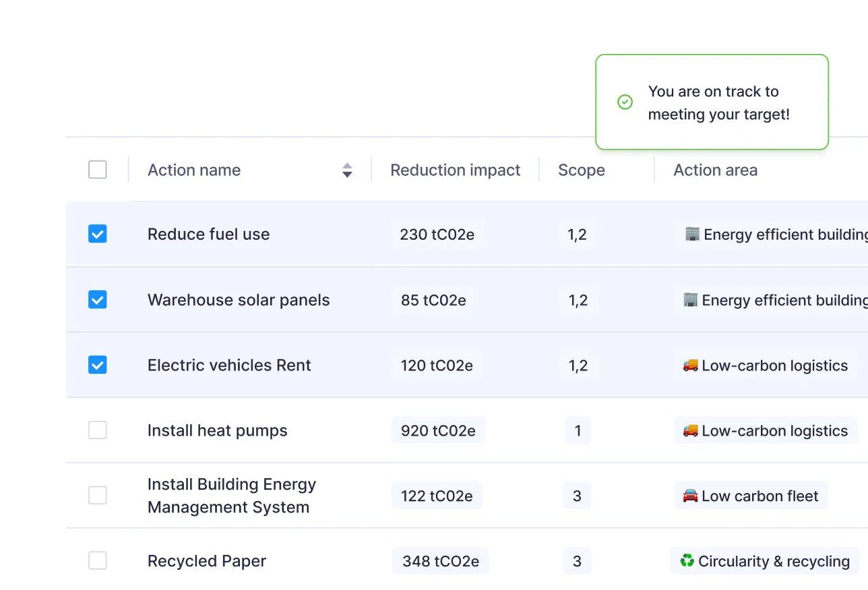The width and height of the screenshot is (868, 590).
Task: Uncheck the Reduce fuel use row
Action: click(97, 234)
